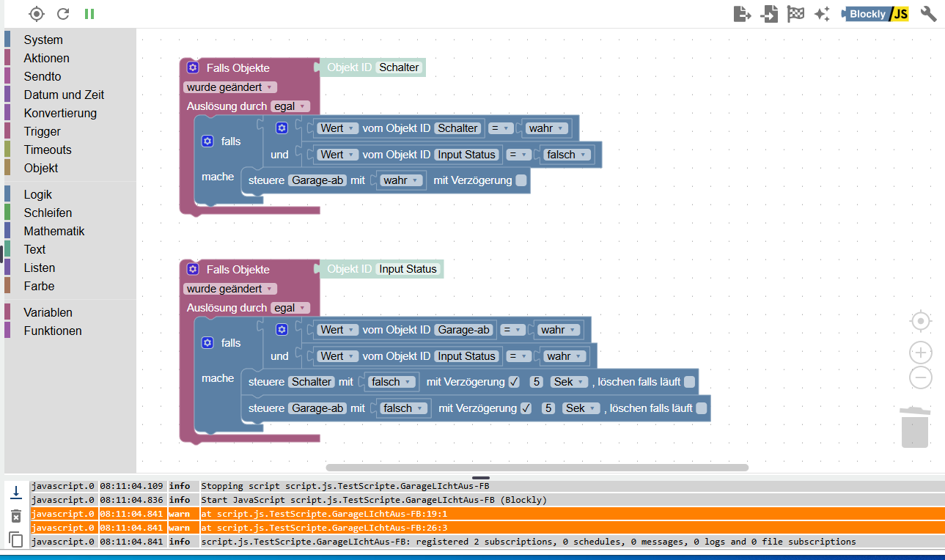Restart the script with the reload icon
The height and width of the screenshot is (560, 945).
pos(63,13)
